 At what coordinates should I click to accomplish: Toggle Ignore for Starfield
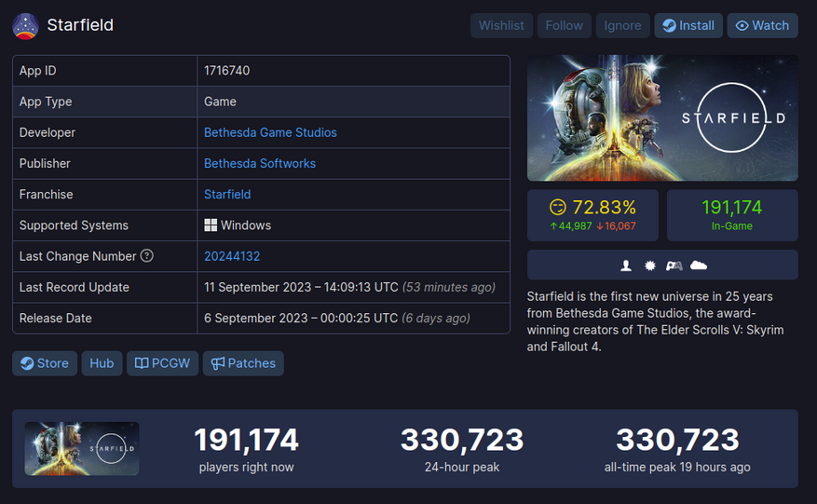(622, 25)
